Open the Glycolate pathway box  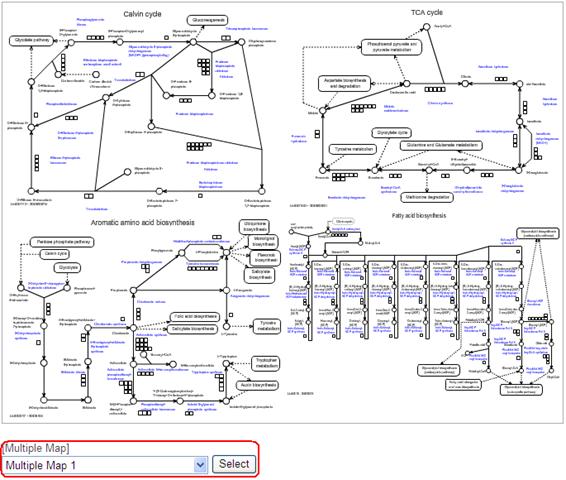(31, 40)
